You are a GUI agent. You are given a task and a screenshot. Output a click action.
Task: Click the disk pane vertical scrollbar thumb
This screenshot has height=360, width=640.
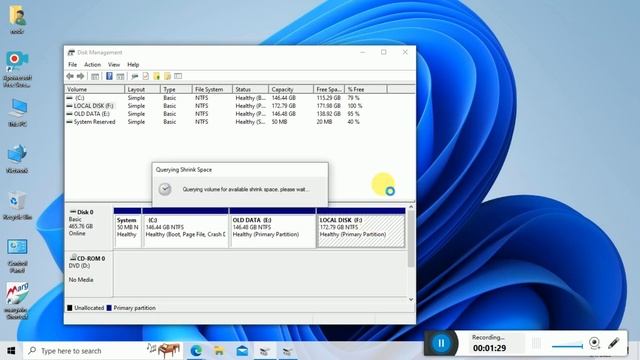(x=411, y=239)
